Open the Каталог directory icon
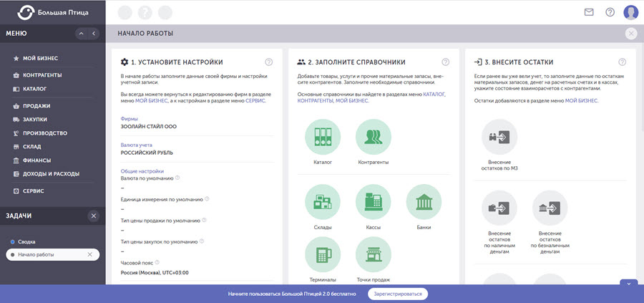The image size is (644, 303). [x=323, y=138]
